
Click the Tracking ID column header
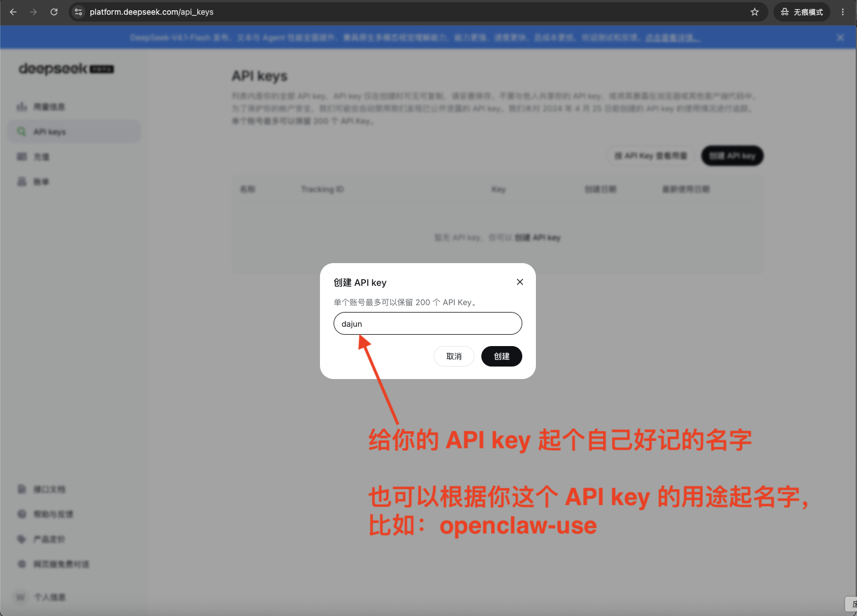322,189
